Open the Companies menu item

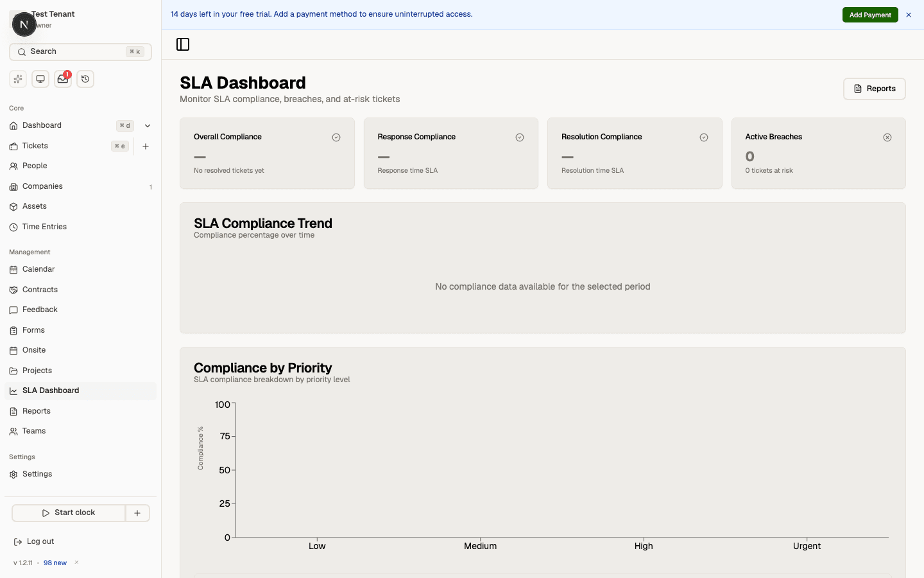point(43,186)
